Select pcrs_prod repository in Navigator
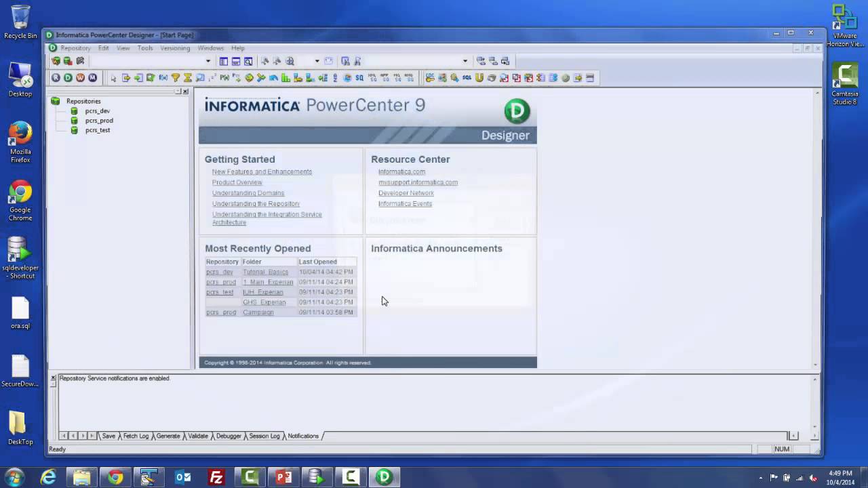Screen dimensions: 868x488 click(x=99, y=120)
